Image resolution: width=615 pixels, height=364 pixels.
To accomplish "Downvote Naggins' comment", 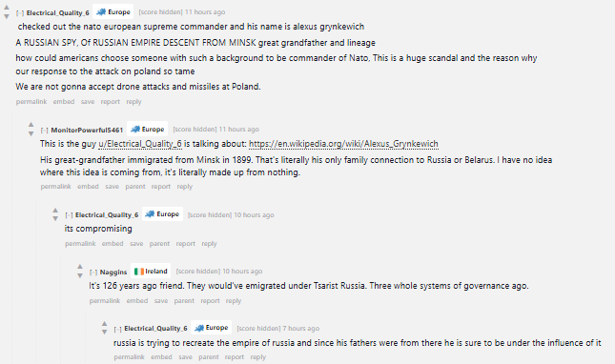I will (80, 275).
